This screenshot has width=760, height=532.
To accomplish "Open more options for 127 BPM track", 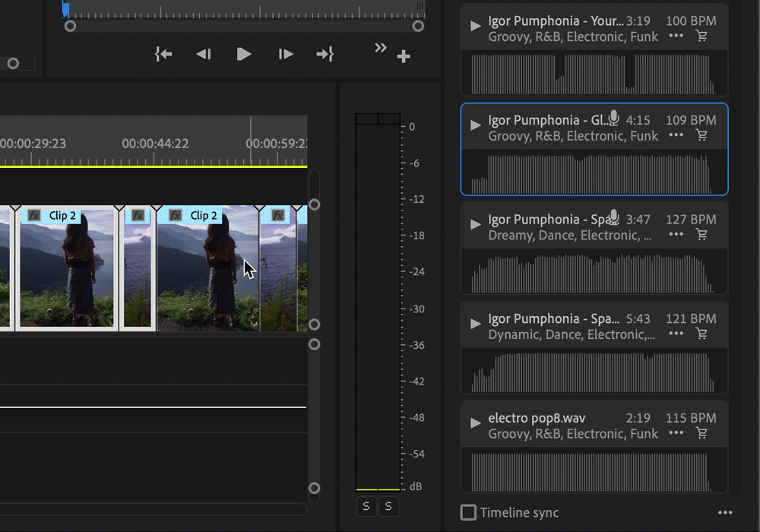I will coord(676,235).
